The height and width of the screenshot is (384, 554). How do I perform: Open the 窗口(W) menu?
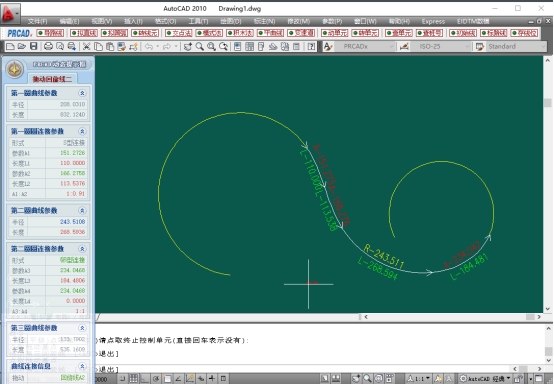pyautogui.click(x=365, y=21)
